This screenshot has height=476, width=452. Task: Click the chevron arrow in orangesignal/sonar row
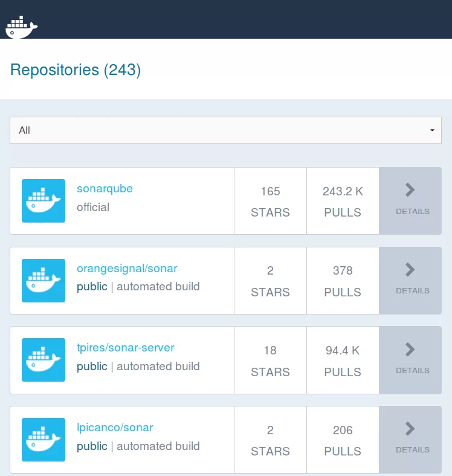click(410, 270)
